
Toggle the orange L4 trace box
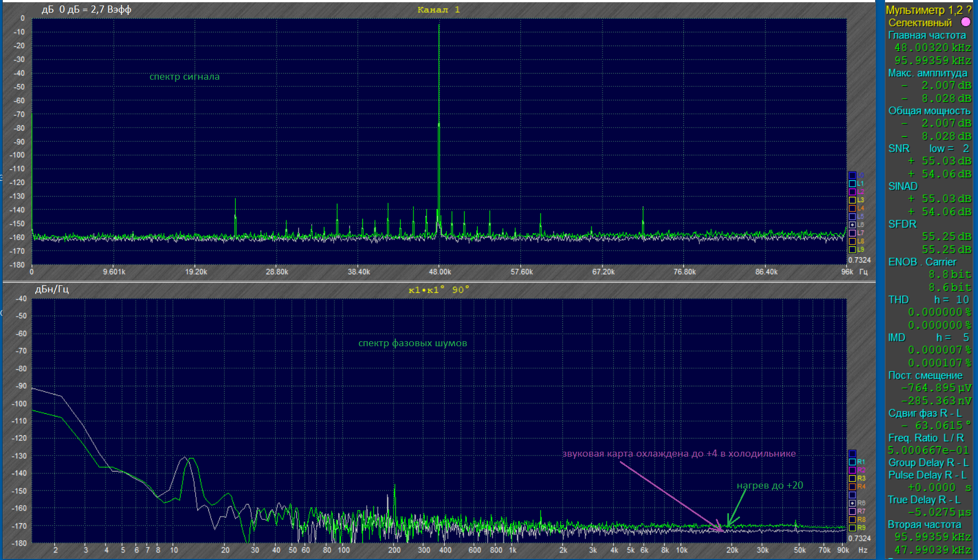point(852,208)
